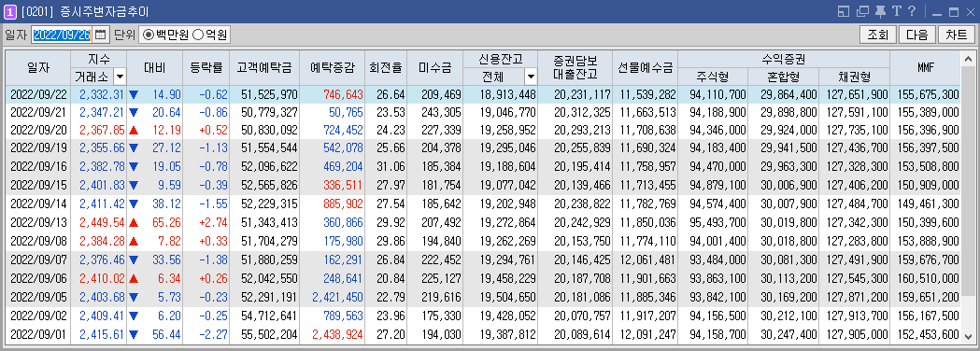This screenshot has height=351, width=980.
Task: Click the 등락률 column header
Action: (206, 68)
